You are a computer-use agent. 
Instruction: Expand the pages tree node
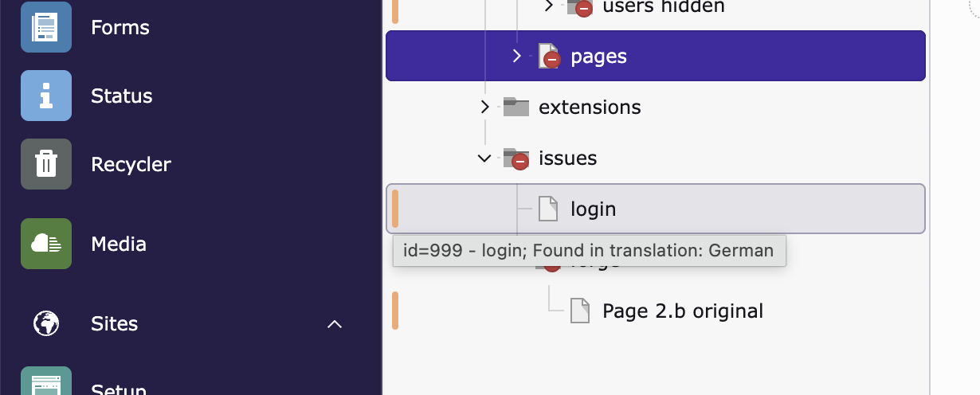[x=516, y=57]
